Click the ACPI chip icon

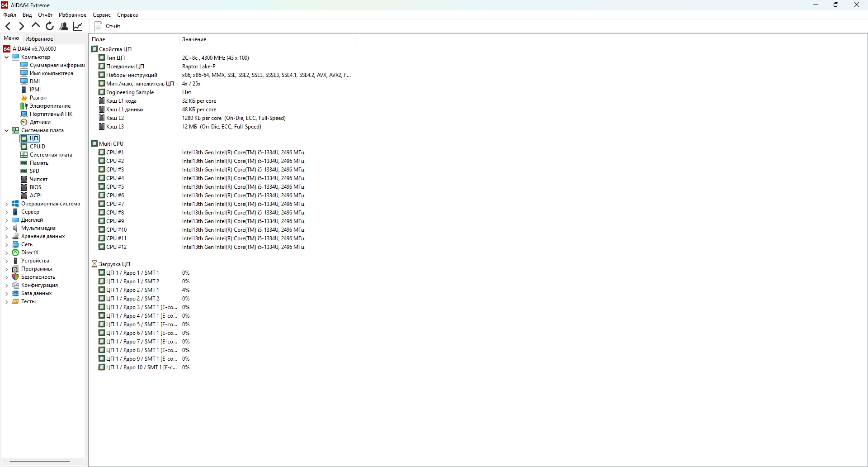[x=24, y=195]
